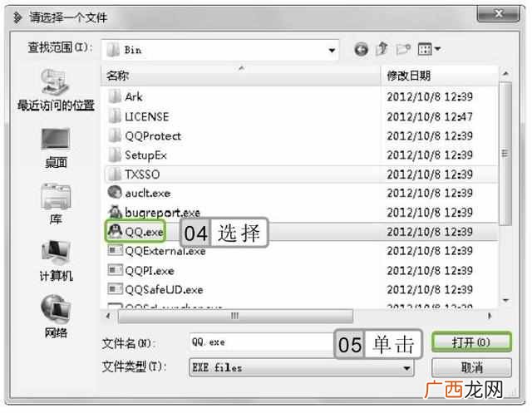Select the bugreport.exe file icon

pos(115,212)
